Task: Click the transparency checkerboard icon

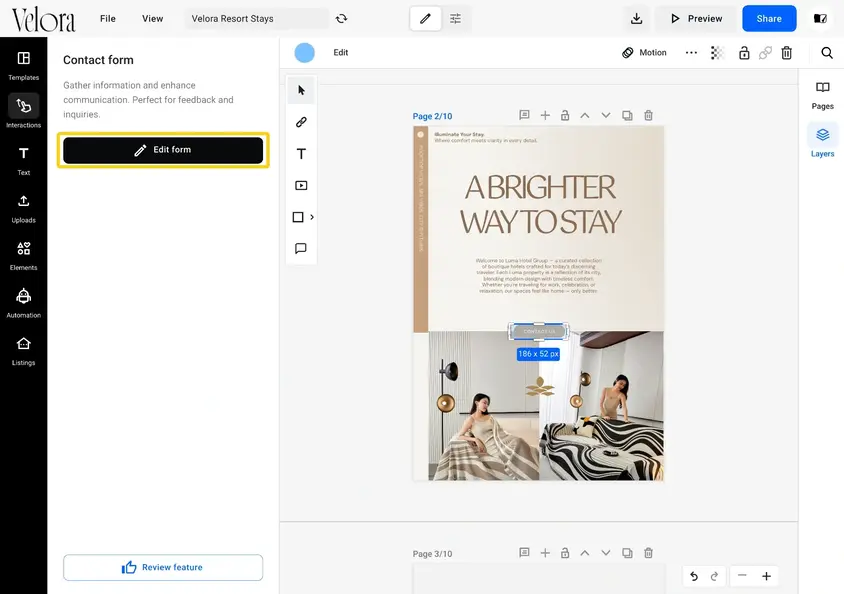Action: [717, 53]
